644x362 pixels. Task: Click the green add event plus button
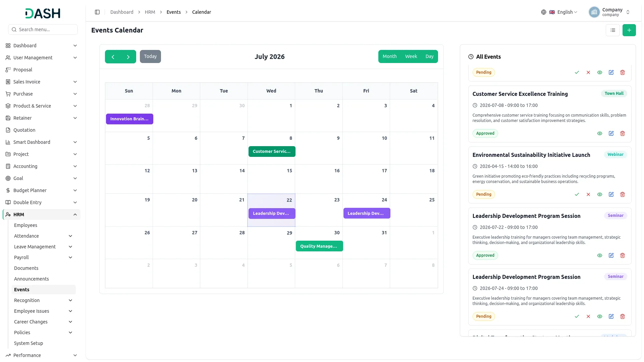coord(629,30)
